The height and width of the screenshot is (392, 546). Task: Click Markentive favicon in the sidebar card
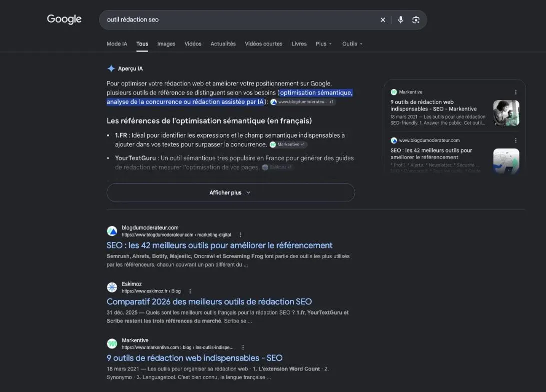coord(394,92)
